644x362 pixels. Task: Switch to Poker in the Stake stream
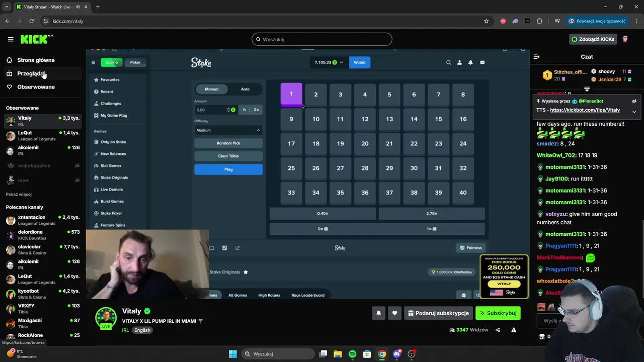(135, 62)
